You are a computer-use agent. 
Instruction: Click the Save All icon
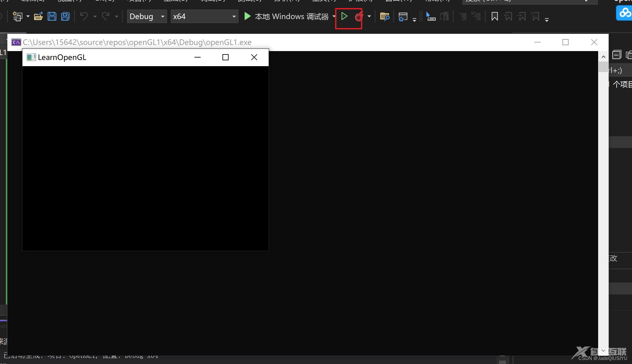66,16
